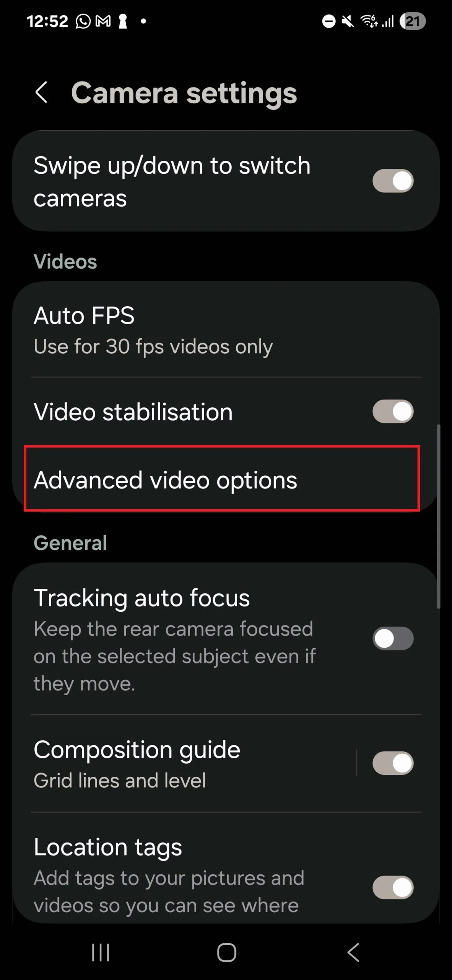Disable Swipe up/down to switch cameras toggle
The image size is (452, 980).
click(393, 181)
